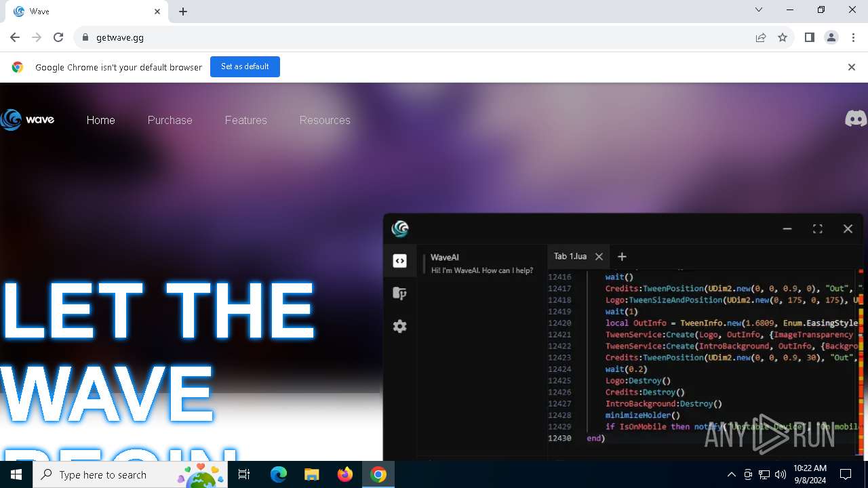Go forward in browser history
This screenshot has width=868, height=488.
coord(37,37)
